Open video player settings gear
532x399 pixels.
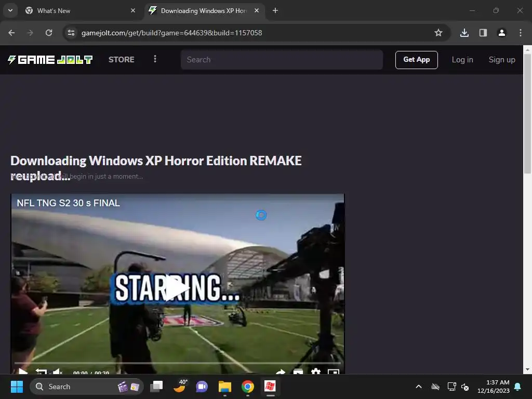(x=315, y=372)
